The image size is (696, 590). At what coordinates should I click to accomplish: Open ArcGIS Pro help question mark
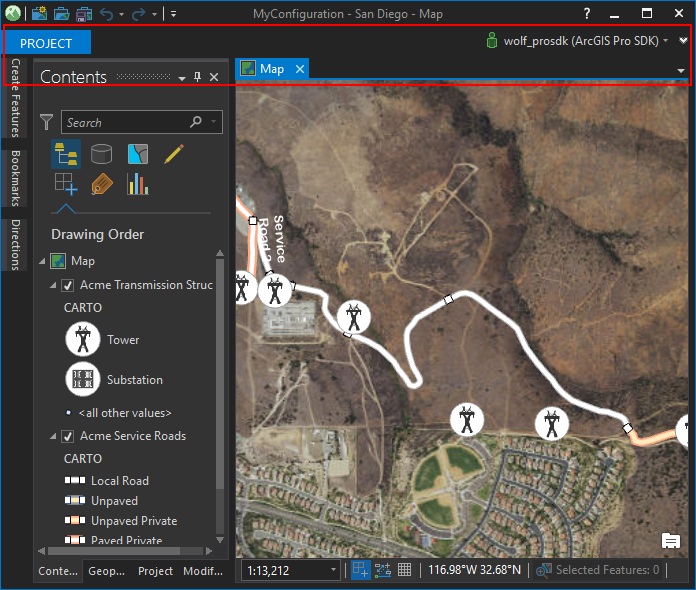point(587,14)
